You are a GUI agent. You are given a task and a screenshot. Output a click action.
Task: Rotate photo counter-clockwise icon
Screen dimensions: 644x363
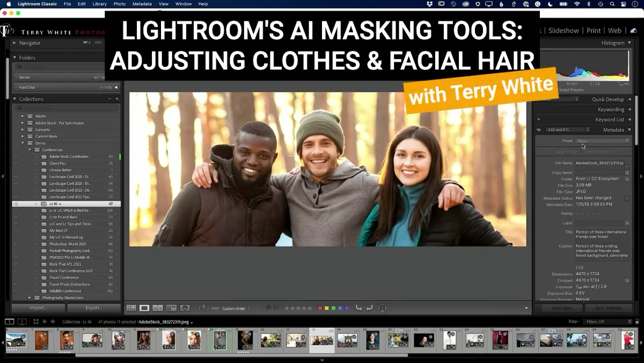(x=359, y=308)
